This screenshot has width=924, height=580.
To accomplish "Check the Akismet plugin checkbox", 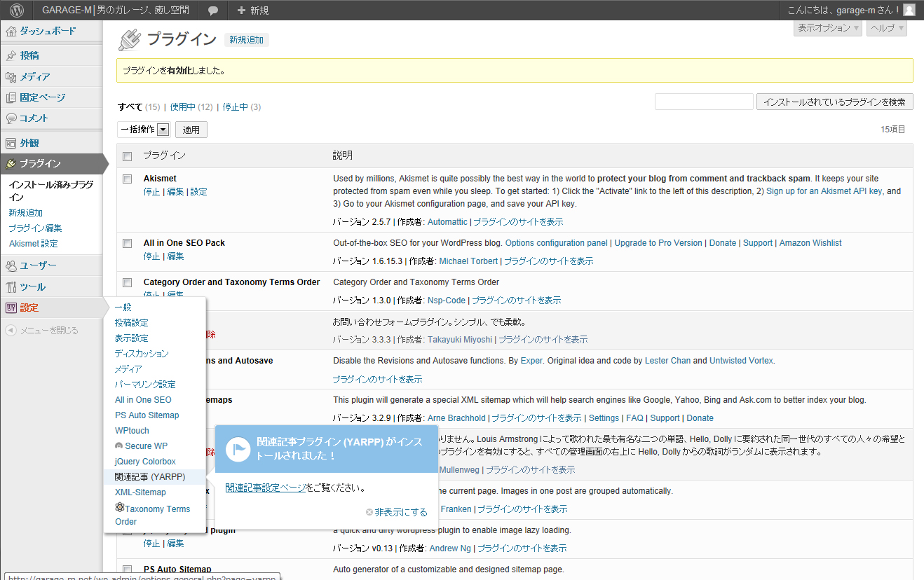I will [128, 179].
